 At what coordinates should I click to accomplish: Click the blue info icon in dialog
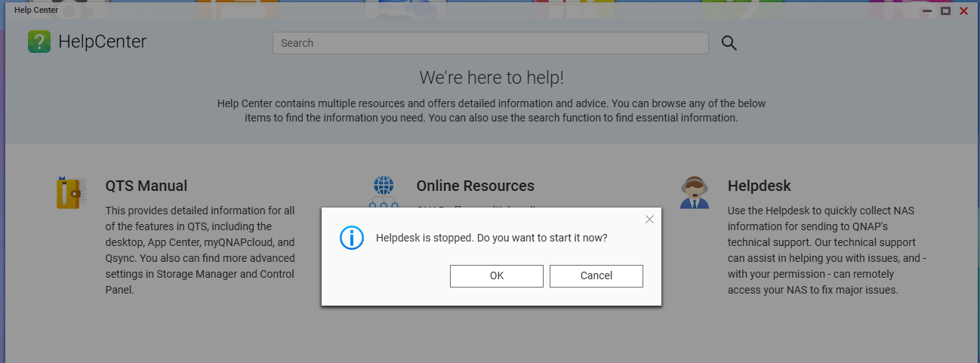coord(351,238)
